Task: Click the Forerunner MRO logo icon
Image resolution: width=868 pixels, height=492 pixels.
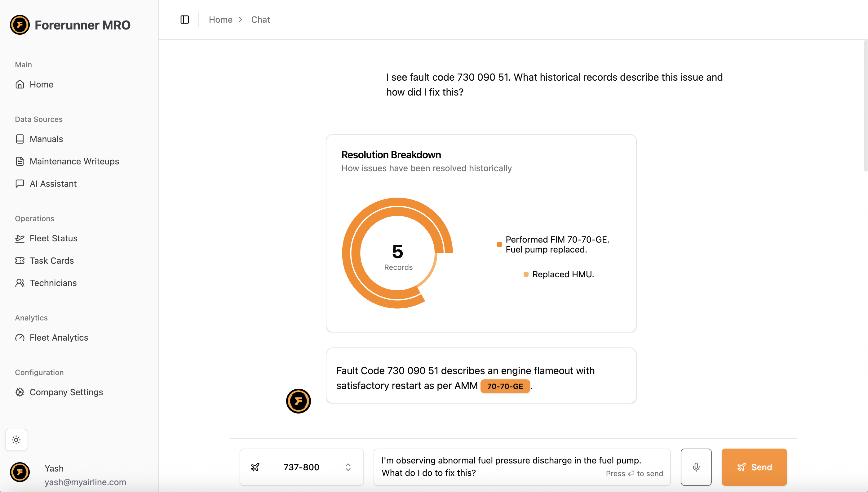Action: pyautogui.click(x=20, y=25)
